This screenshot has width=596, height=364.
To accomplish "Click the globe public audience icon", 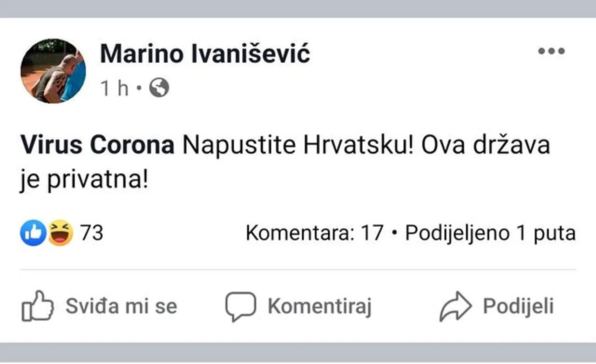I will pyautogui.click(x=159, y=88).
